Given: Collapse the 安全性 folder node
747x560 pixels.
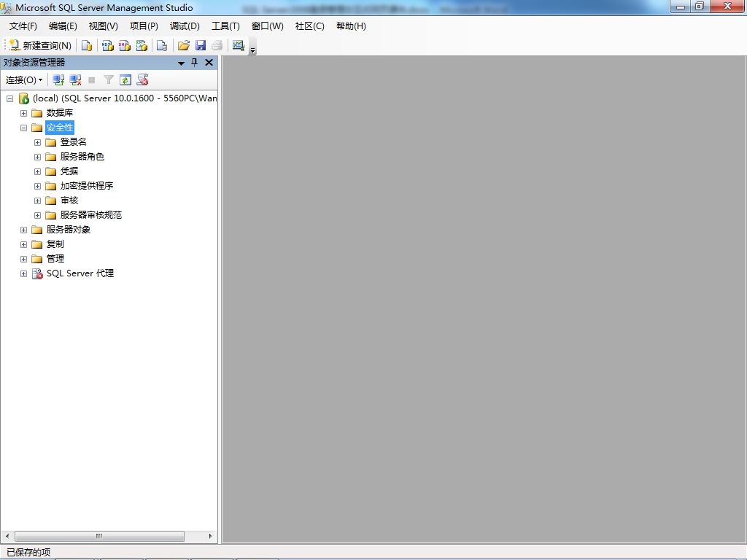Looking at the screenshot, I should (23, 128).
